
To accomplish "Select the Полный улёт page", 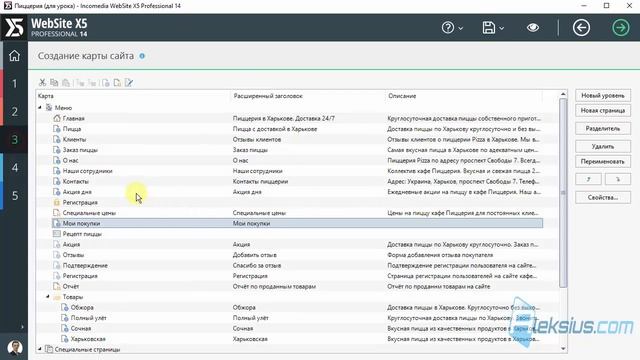I will [302, 318].
